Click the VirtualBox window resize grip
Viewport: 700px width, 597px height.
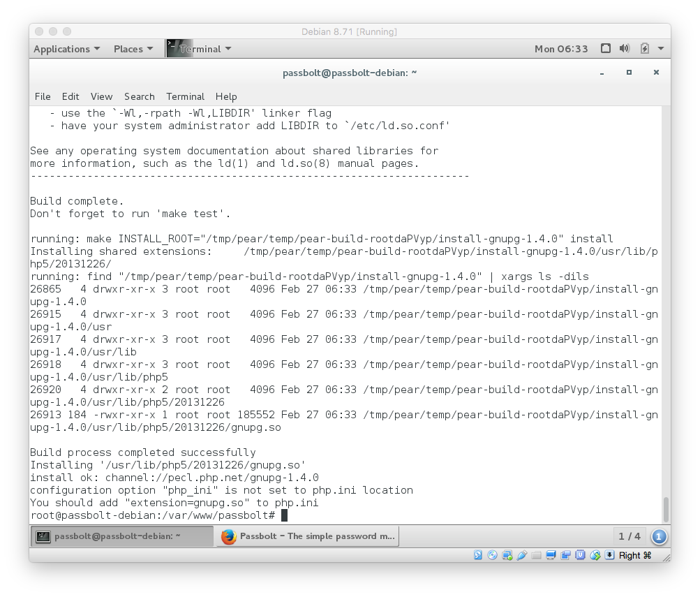[x=666, y=557]
